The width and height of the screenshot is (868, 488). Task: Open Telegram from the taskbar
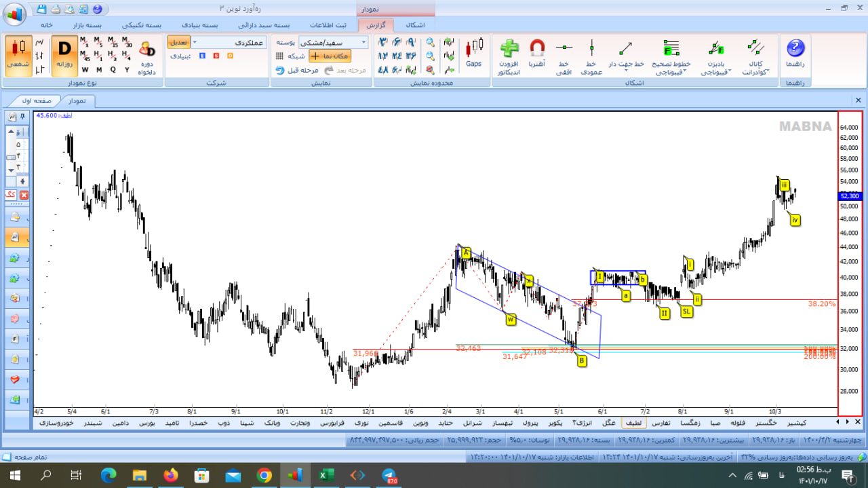pyautogui.click(x=389, y=475)
